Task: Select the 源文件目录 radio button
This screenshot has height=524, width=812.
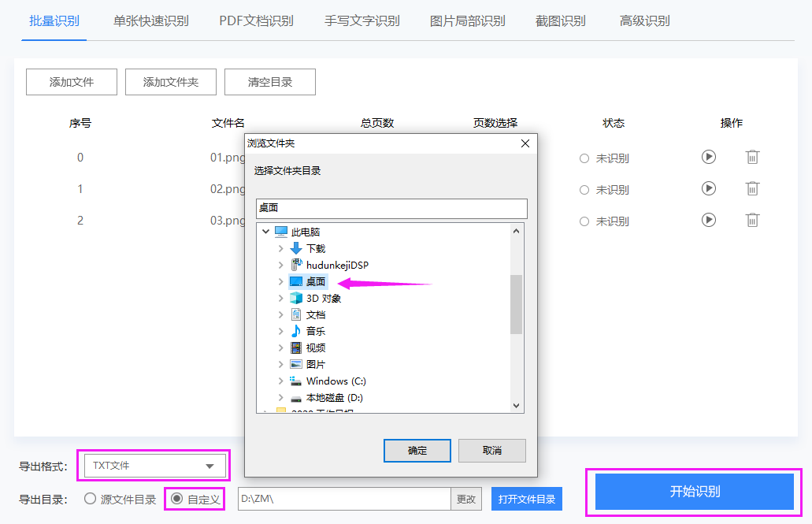Action: click(x=90, y=499)
